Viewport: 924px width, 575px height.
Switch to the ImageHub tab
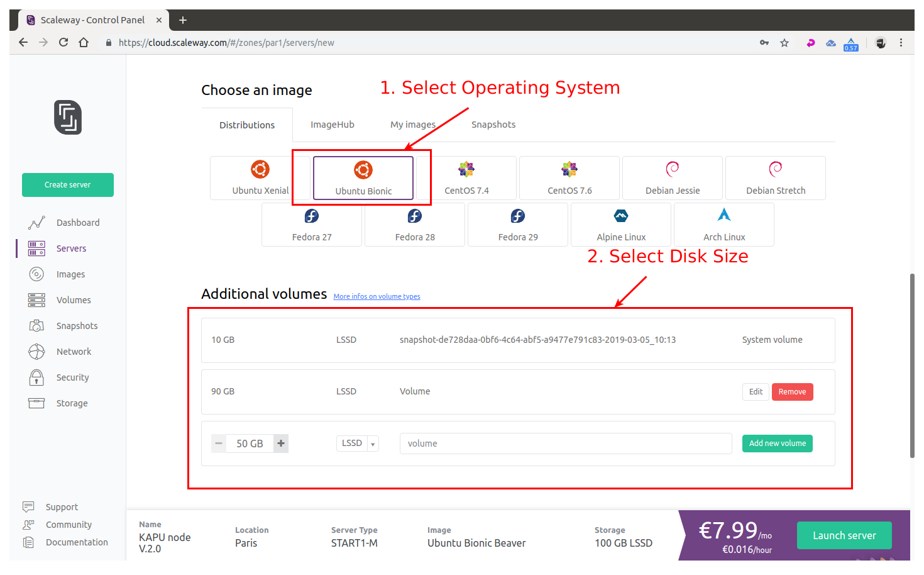[x=333, y=125]
